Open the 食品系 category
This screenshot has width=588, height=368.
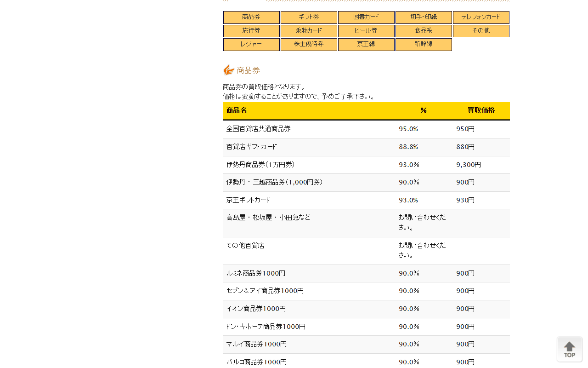point(424,31)
